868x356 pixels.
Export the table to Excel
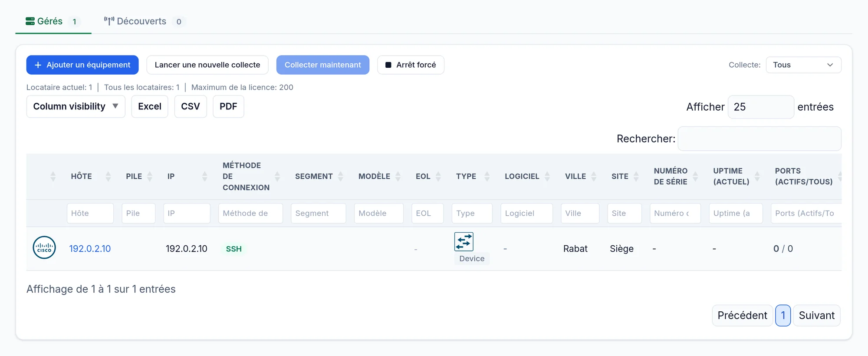150,106
